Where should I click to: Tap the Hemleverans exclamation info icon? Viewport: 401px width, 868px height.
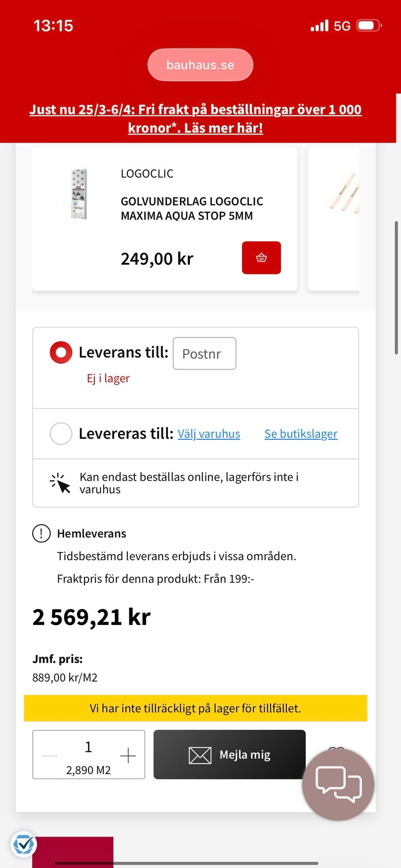[x=41, y=533]
